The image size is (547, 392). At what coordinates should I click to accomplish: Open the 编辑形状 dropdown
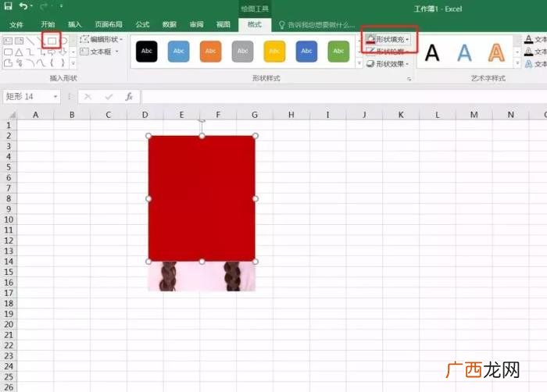coord(101,39)
